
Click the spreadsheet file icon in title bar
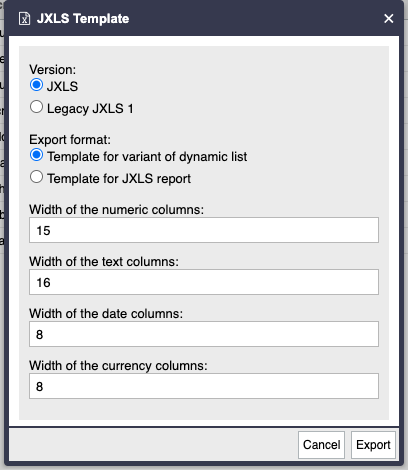click(24, 19)
